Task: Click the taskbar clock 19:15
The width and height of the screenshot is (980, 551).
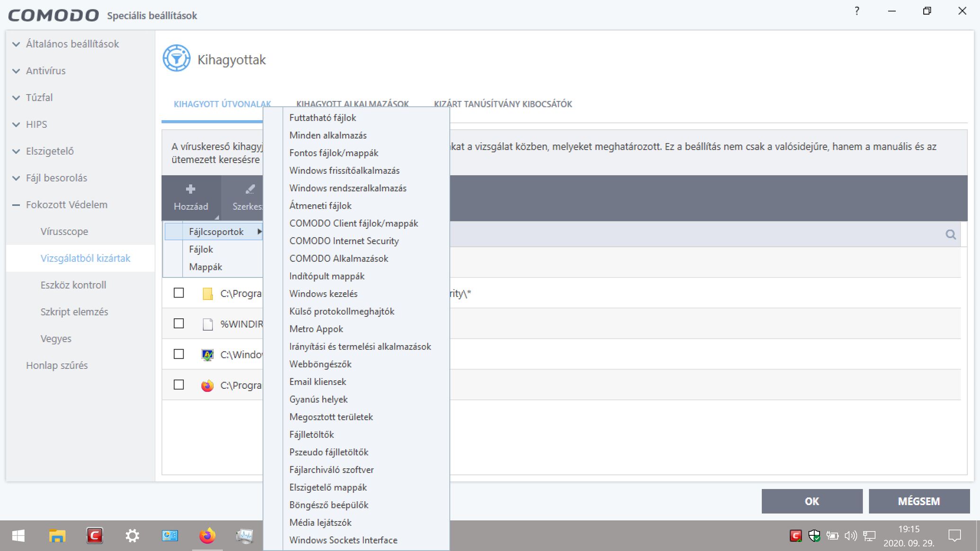Action: tap(909, 529)
